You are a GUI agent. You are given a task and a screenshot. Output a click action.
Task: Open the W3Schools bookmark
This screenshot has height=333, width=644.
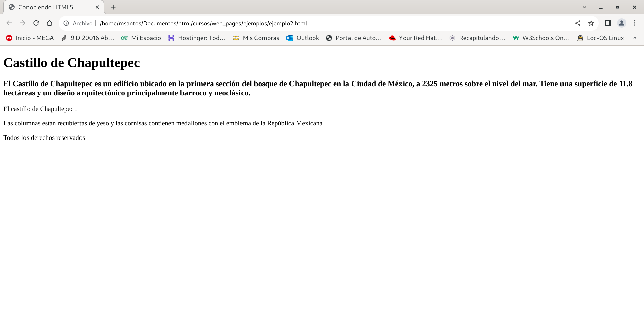541,38
